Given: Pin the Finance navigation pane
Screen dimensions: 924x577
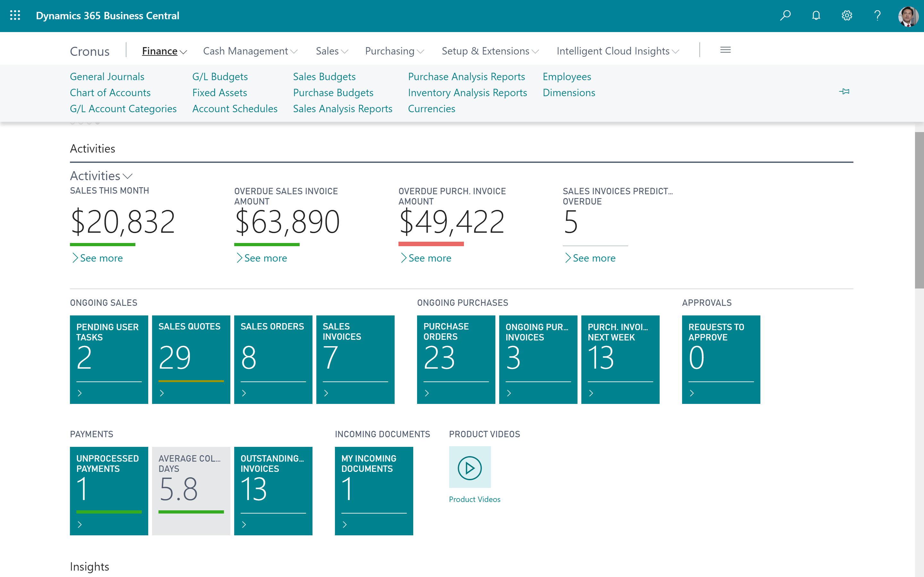Looking at the screenshot, I should [844, 92].
